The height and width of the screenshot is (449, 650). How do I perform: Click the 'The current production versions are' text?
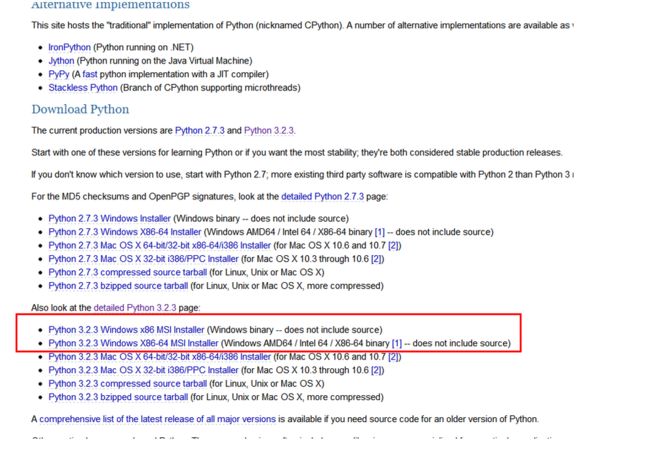pos(102,131)
